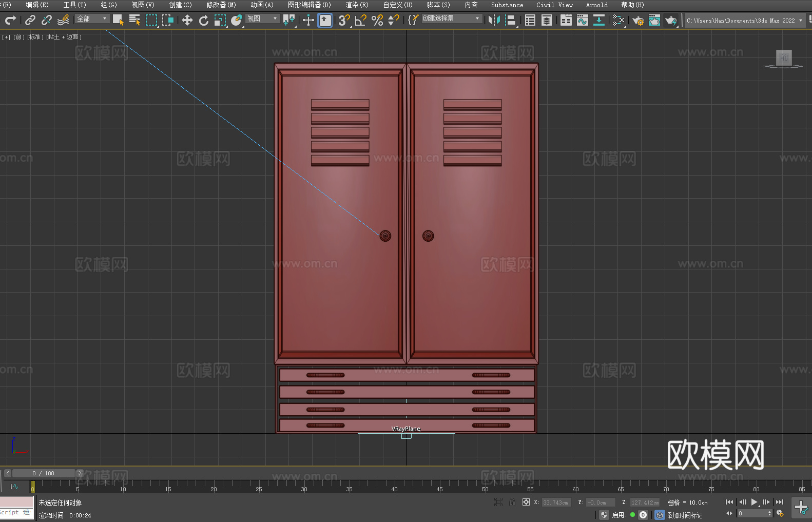Click the [+] viewport general label
The height and width of the screenshot is (522, 812).
click(6, 37)
